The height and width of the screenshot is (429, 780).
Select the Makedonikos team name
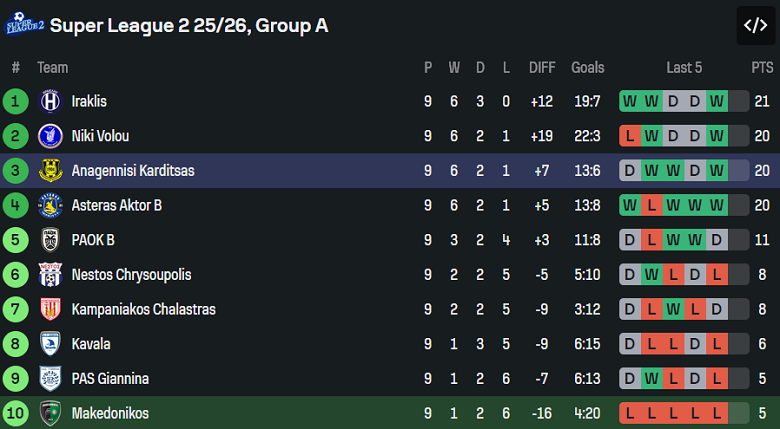pos(110,413)
